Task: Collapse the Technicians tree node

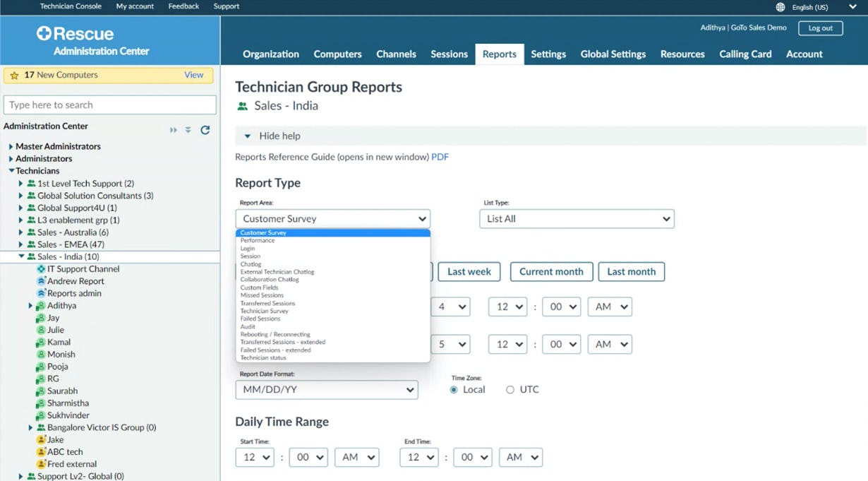Action: [11, 171]
